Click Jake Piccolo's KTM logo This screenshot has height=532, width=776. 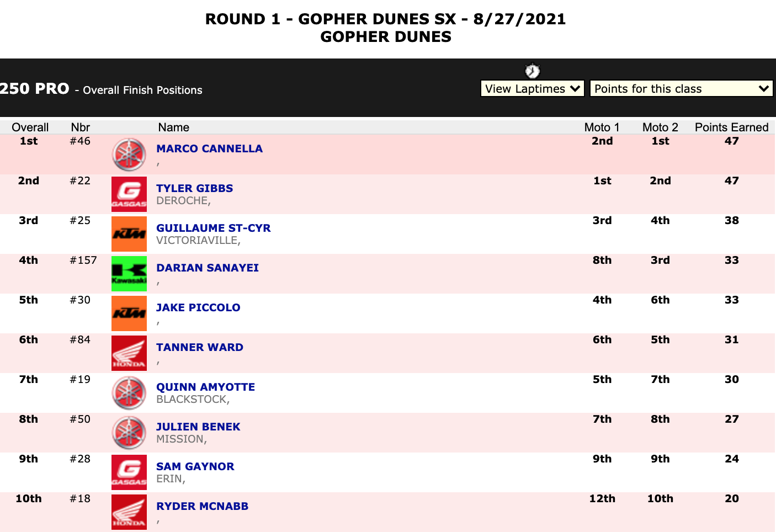tap(129, 313)
